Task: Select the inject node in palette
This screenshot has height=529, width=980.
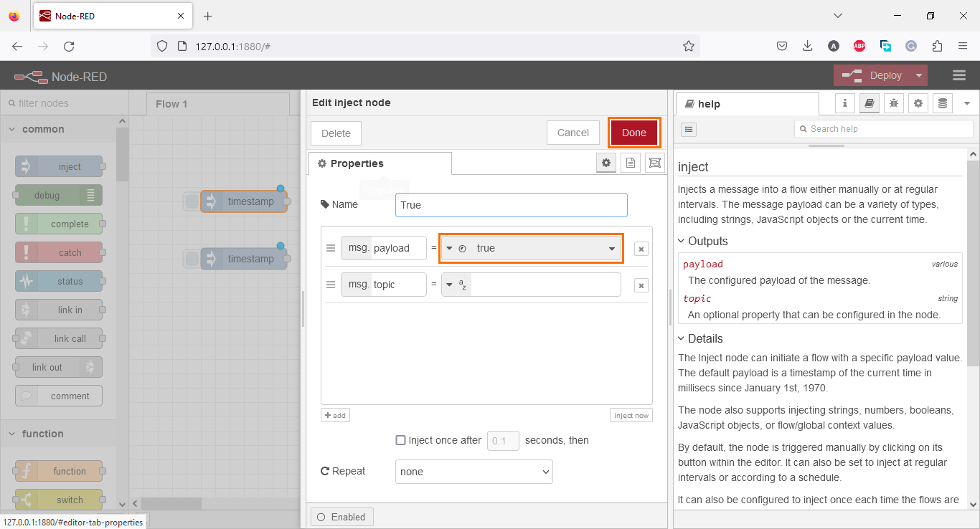Action: coord(59,166)
